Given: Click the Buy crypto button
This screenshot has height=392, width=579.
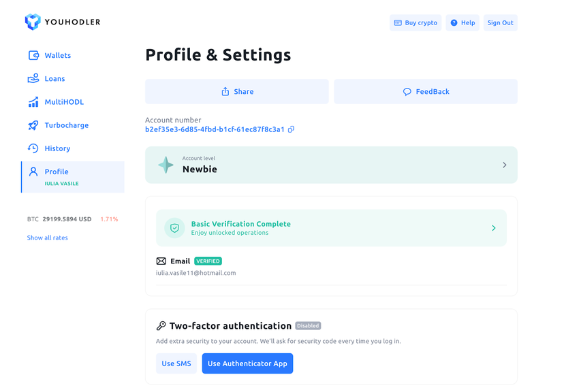Looking at the screenshot, I should point(416,23).
